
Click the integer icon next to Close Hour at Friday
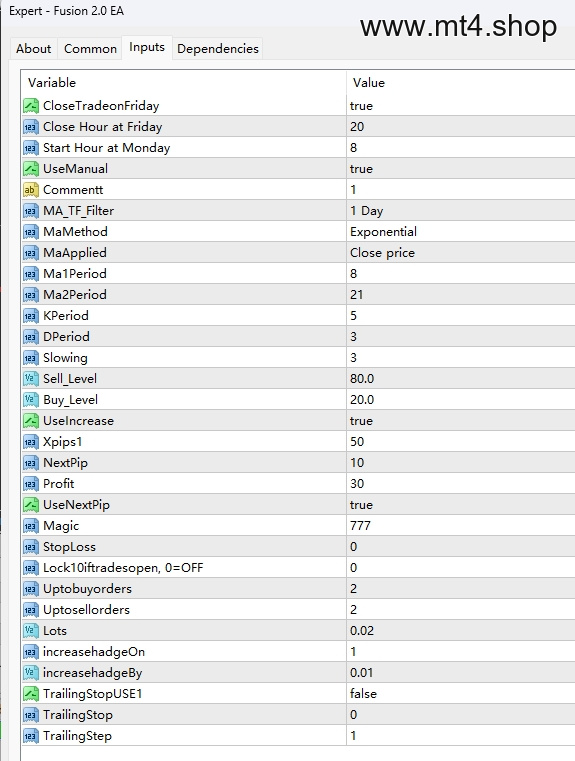point(31,127)
